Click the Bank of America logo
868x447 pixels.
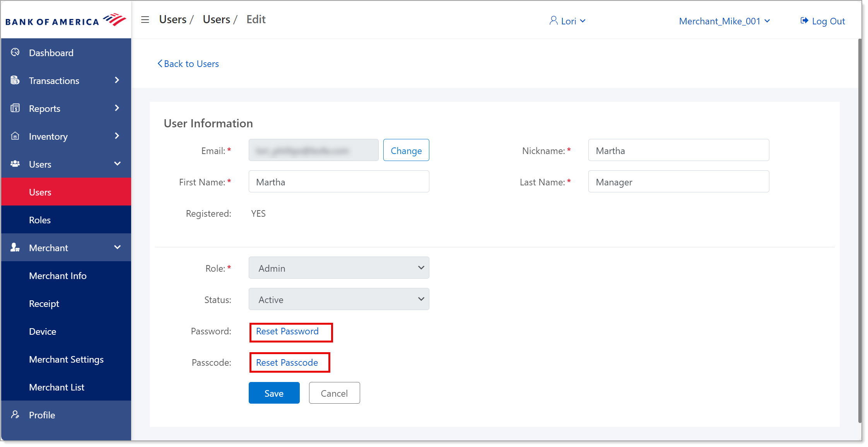[x=66, y=20]
